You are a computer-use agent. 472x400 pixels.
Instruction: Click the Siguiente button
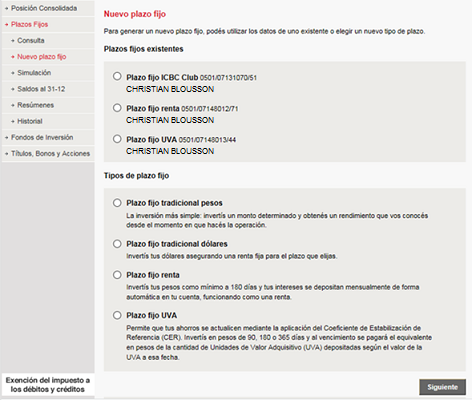442,387
